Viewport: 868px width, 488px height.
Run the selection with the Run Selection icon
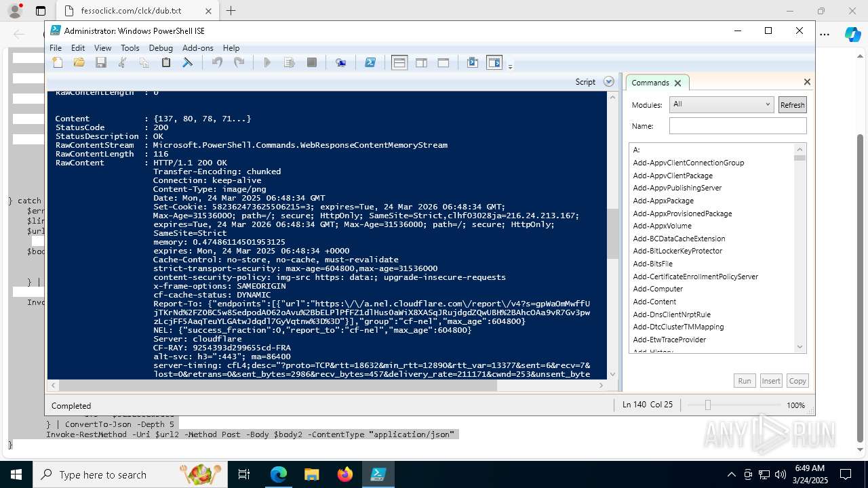click(x=290, y=63)
